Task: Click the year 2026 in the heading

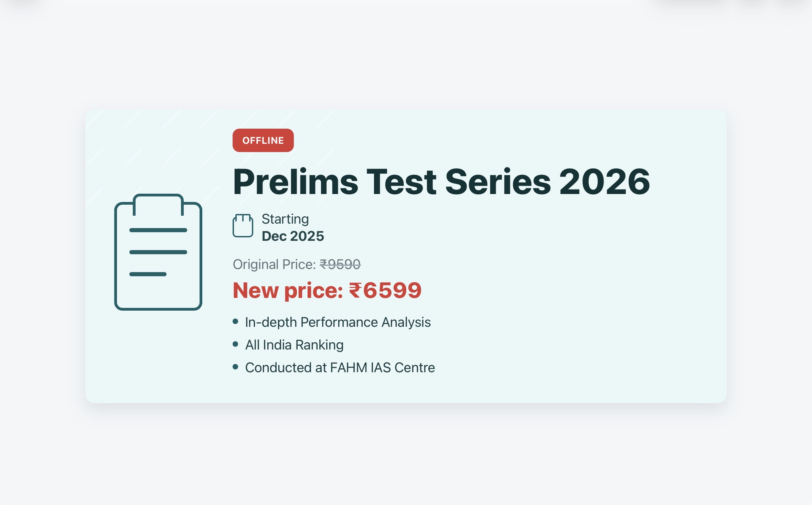Action: (x=605, y=182)
